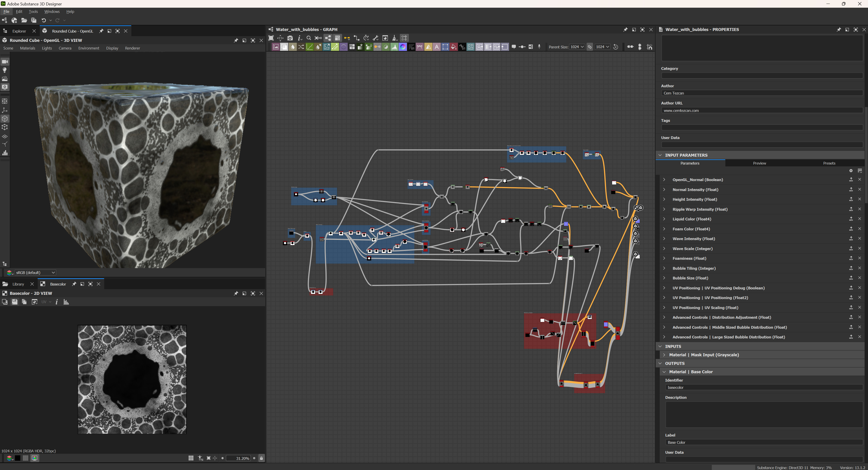The height and width of the screenshot is (470, 868).
Task: Open the Tools menu
Action: click(x=33, y=12)
